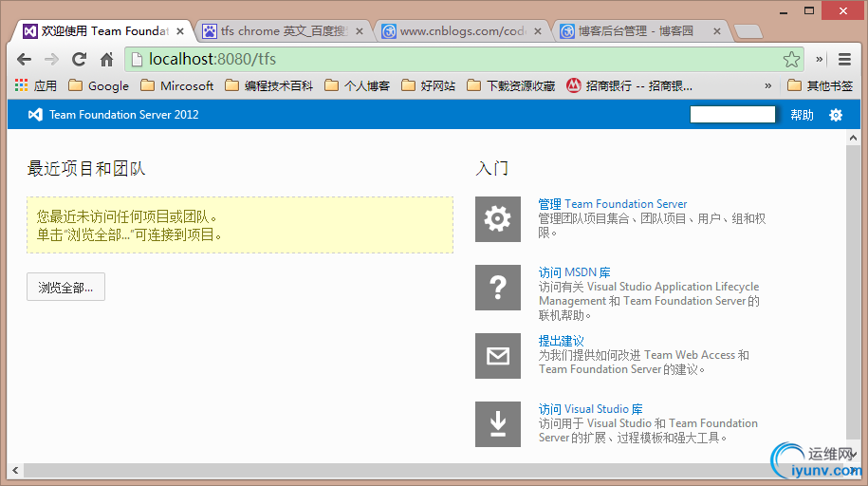
Task: Open the Google bookmark folder
Action: 99,85
